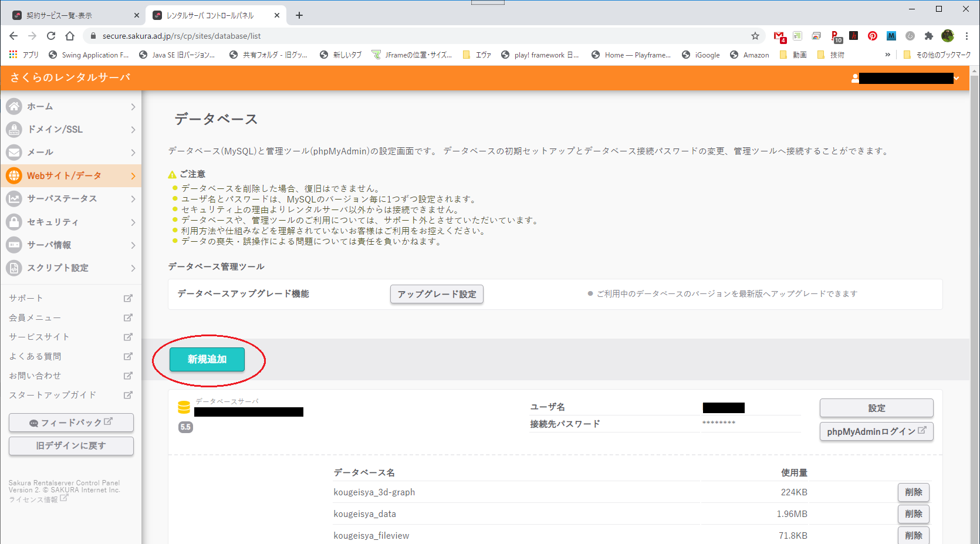Viewport: 980px width, 544px height.
Task: Click the Web site/data globe icon
Action: tap(14, 175)
